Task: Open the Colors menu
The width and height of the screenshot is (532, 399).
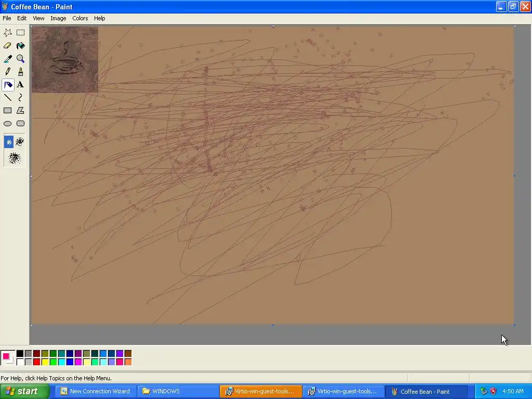Action: pos(80,18)
